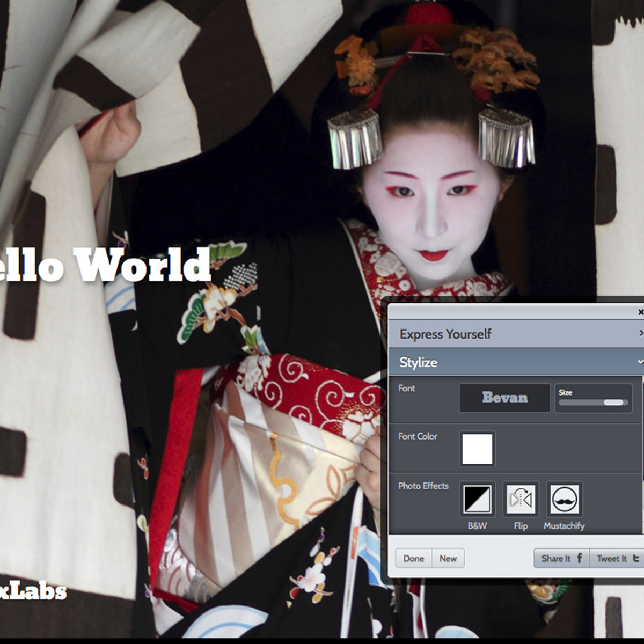
Task: Click the New button
Action: tap(448, 558)
